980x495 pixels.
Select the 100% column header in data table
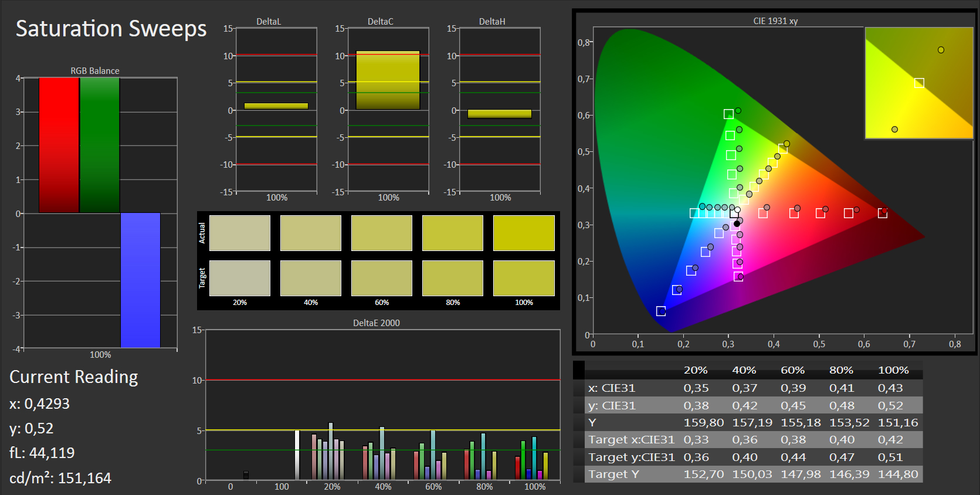pos(893,370)
